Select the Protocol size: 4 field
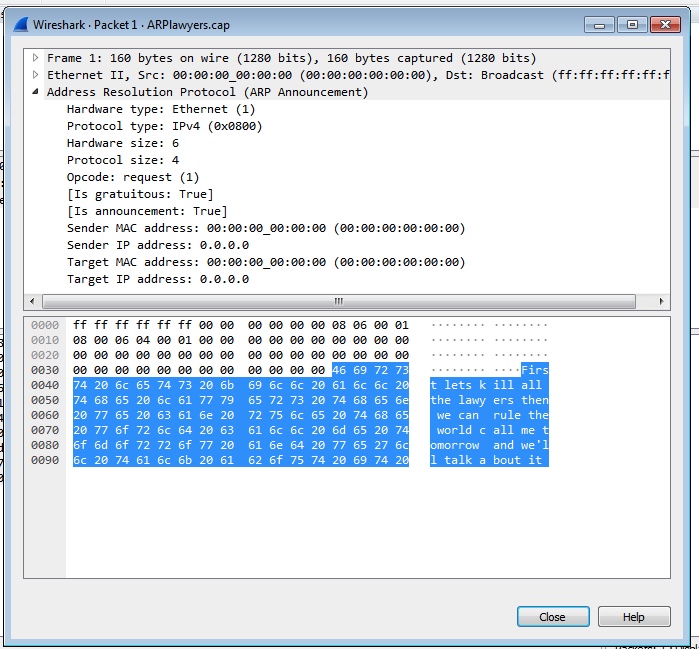The width and height of the screenshot is (699, 649). pyautogui.click(x=123, y=160)
